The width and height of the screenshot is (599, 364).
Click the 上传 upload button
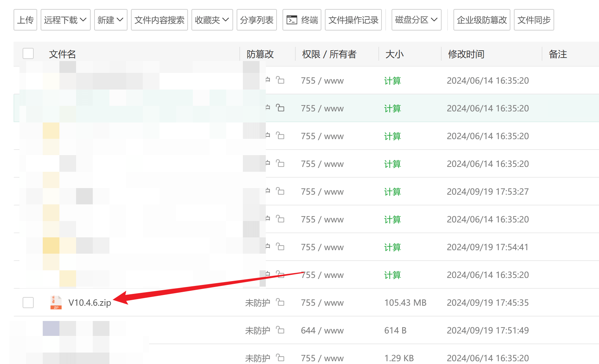point(25,20)
